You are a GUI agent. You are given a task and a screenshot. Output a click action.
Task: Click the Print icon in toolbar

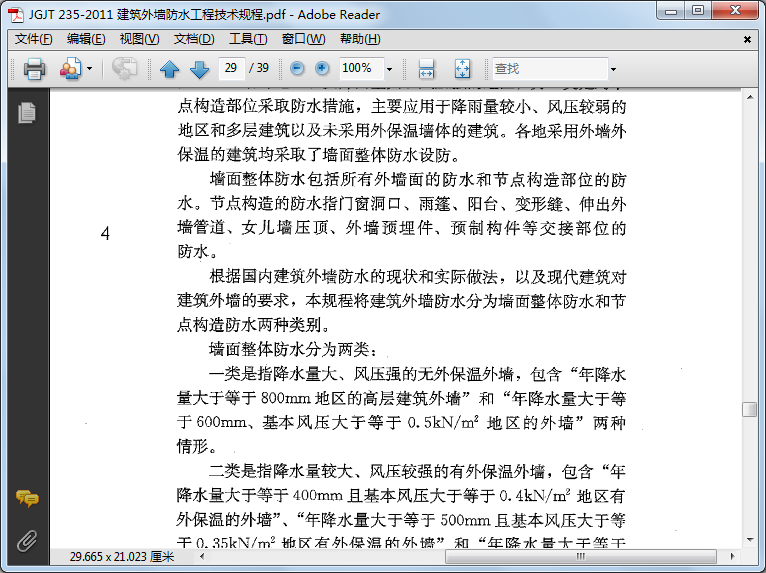34,68
